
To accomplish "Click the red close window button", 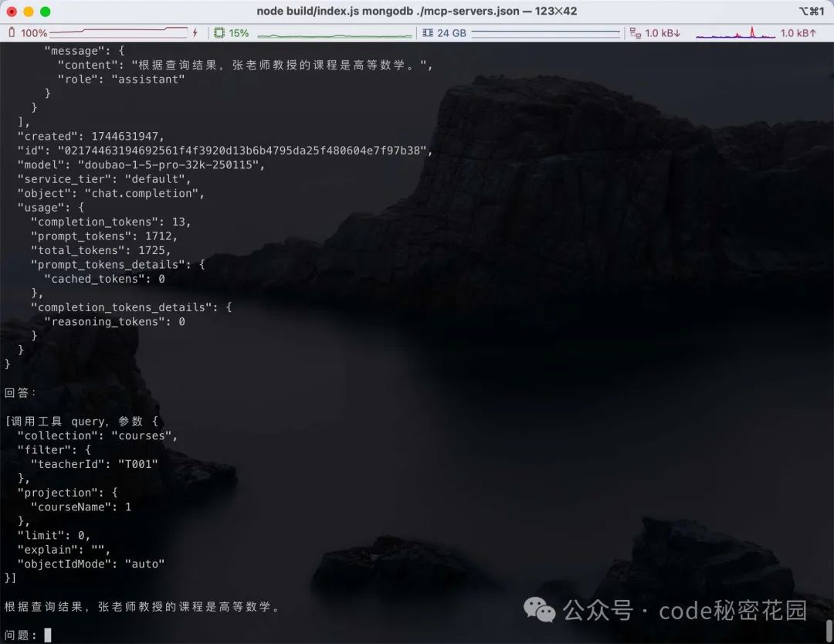I will click(x=12, y=11).
